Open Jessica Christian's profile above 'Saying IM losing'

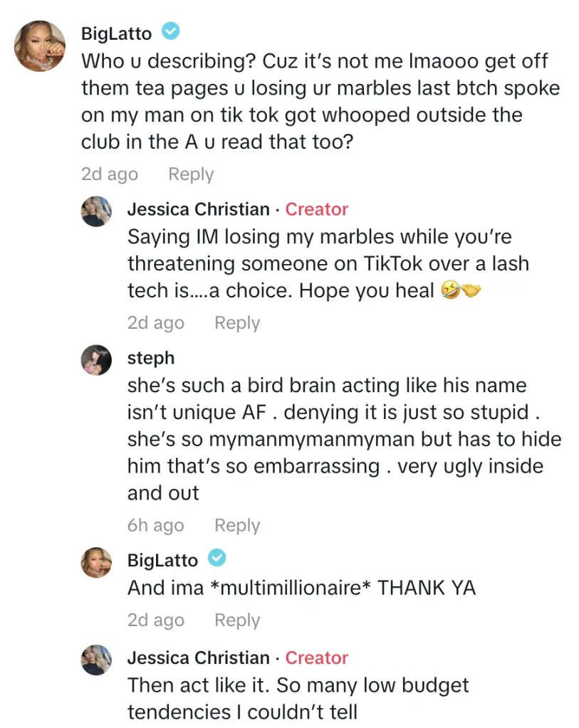(x=198, y=209)
